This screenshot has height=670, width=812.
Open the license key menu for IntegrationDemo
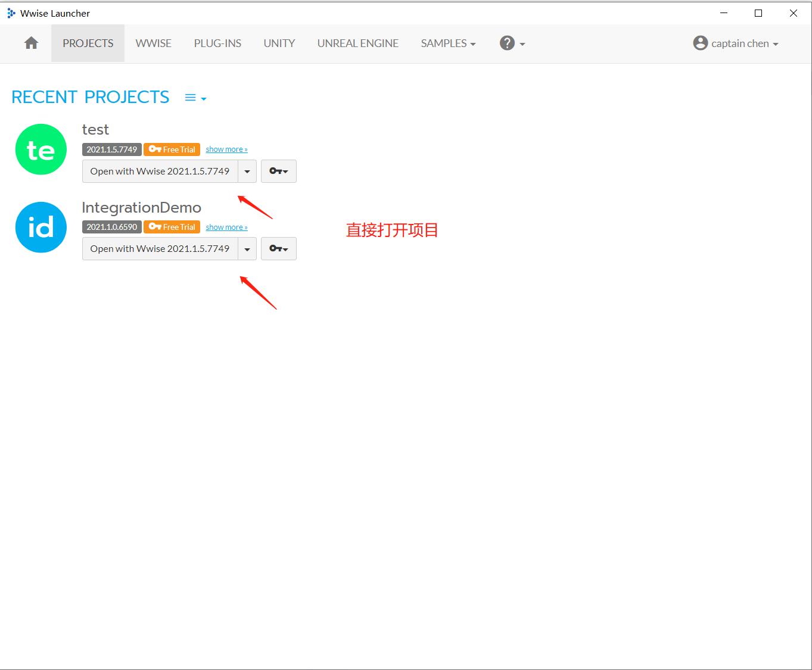point(278,249)
